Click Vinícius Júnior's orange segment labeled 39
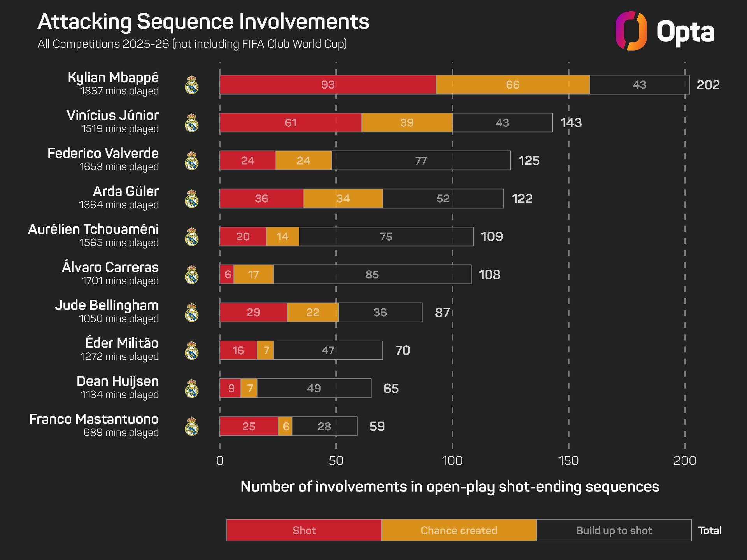Screen dimensions: 747x560 tap(407, 123)
